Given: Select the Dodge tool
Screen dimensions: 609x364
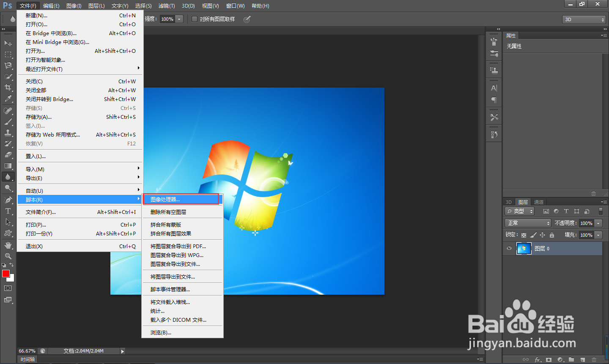Looking at the screenshot, I should (x=8, y=188).
